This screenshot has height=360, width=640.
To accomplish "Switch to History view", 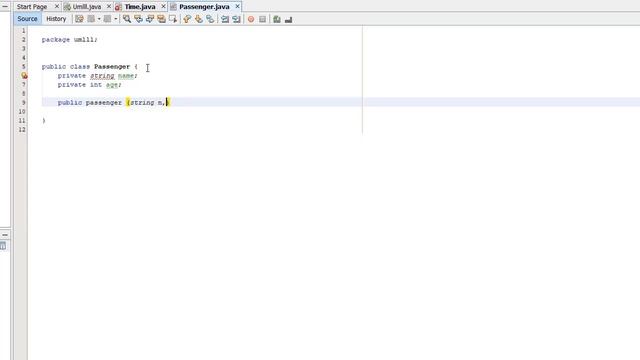I will click(x=56, y=19).
